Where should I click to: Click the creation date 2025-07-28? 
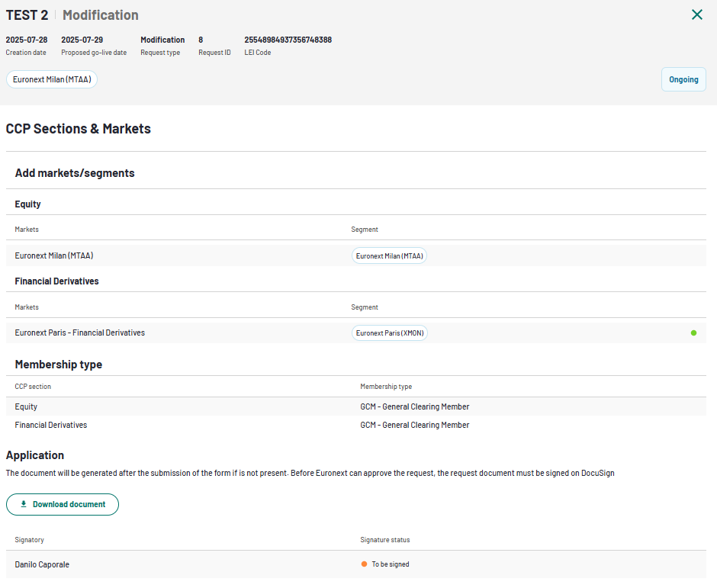27,40
